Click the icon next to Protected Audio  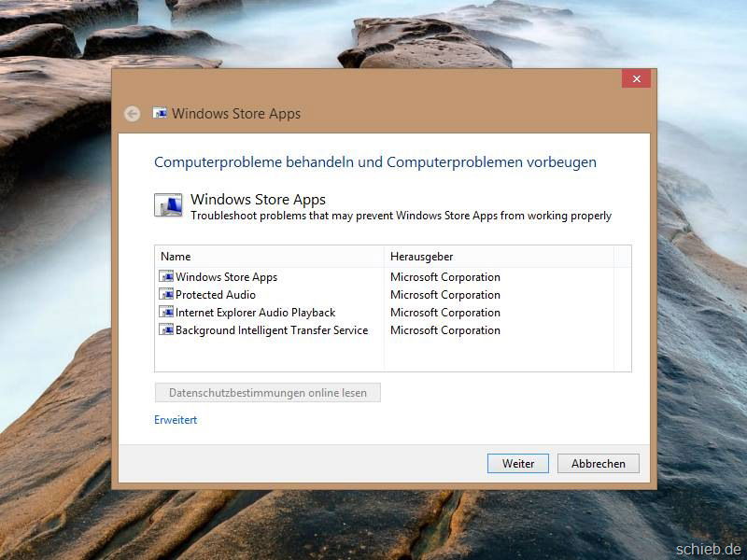point(166,294)
